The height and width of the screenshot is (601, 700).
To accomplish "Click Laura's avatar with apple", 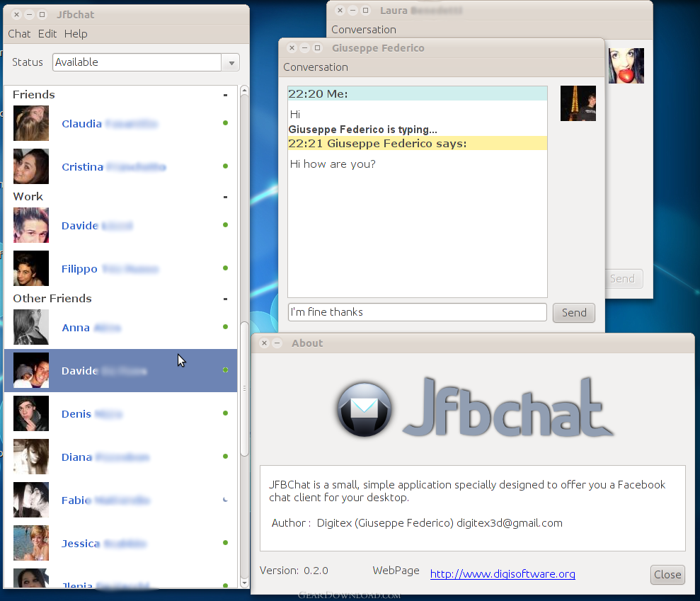I will [x=626, y=66].
